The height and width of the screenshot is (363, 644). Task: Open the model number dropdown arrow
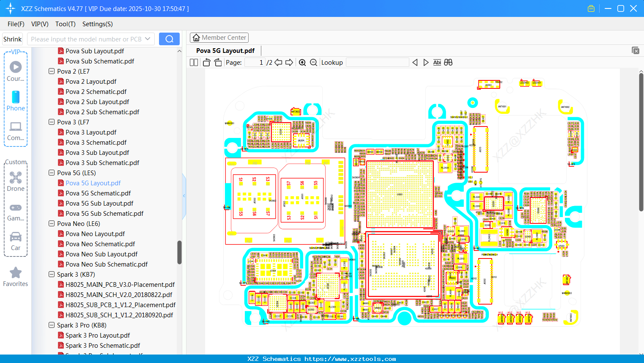pyautogui.click(x=148, y=38)
